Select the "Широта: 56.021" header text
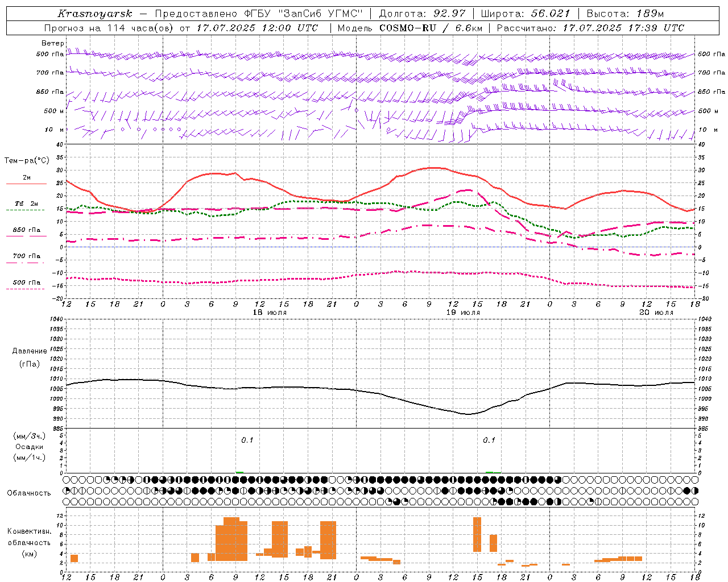This screenshot has width=728, height=582. click(526, 14)
